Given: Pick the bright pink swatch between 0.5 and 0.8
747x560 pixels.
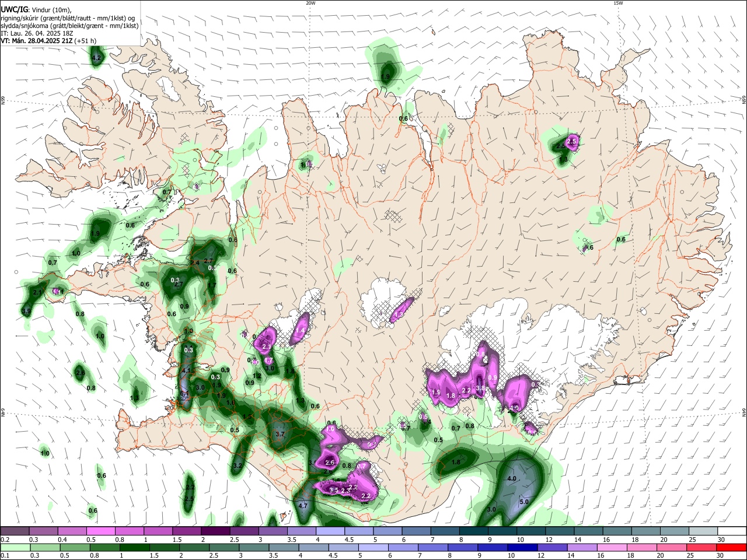Looking at the screenshot, I should coord(102,531).
